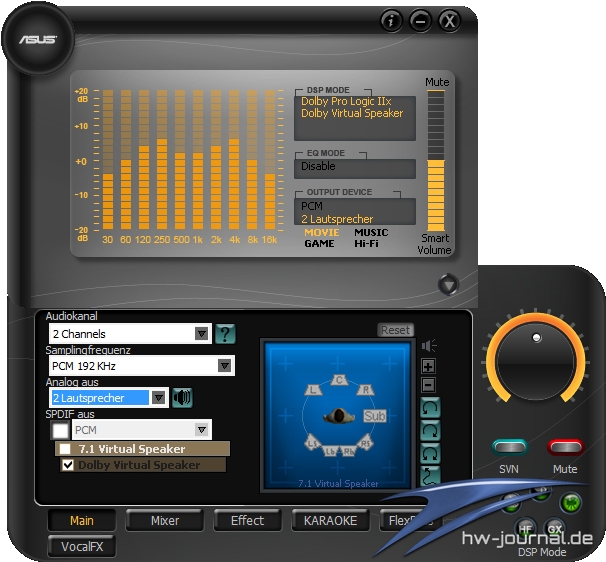
Task: Click Dolby Pro Logic IIx in DSP MODE
Action: point(346,101)
